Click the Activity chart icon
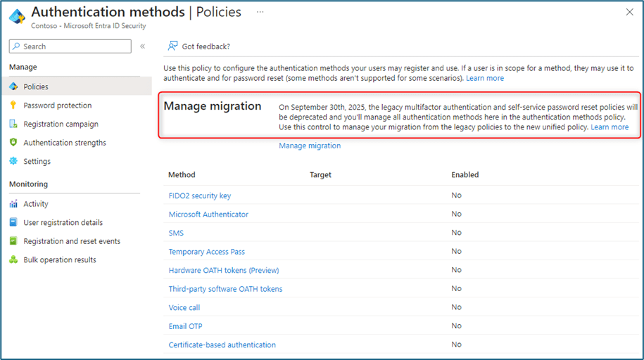This screenshot has width=644, height=360. pos(13,204)
